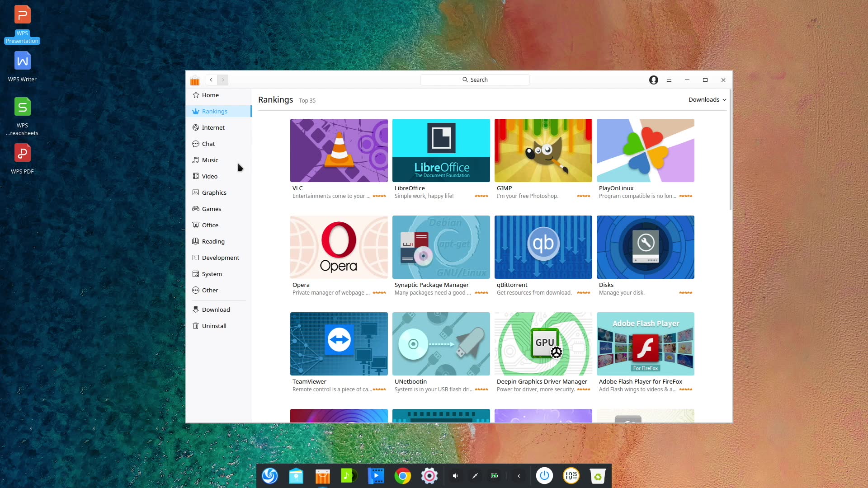The width and height of the screenshot is (868, 488).
Task: Open the hamburger main menu
Action: click(669, 80)
